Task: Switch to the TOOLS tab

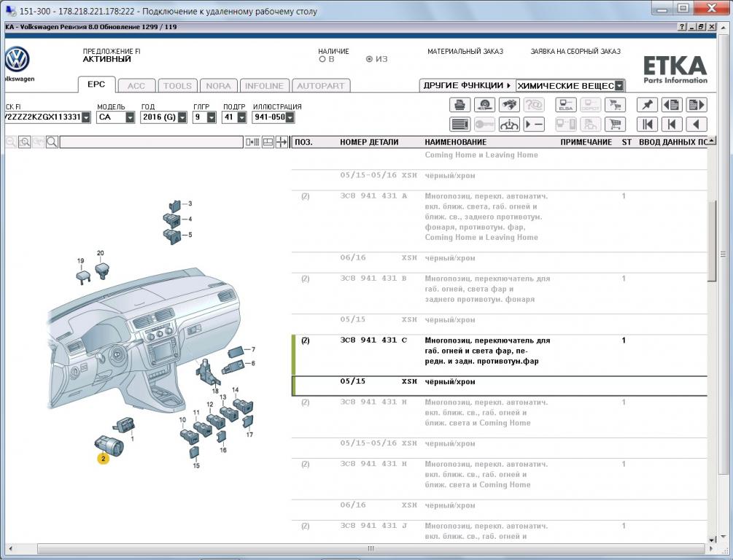Action: (177, 86)
